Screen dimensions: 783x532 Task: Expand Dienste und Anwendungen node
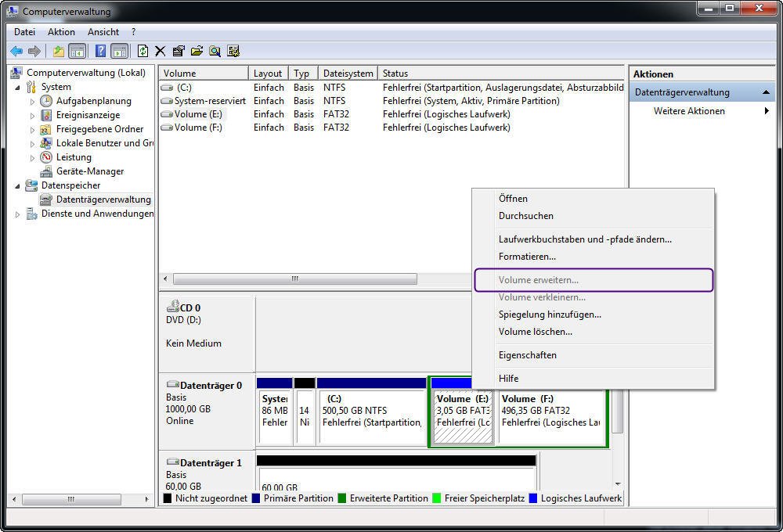17,214
